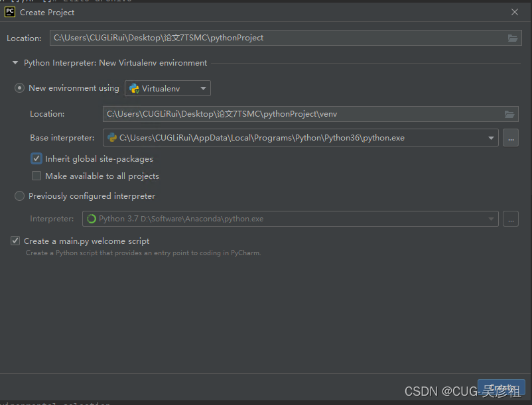Image resolution: width=532 pixels, height=405 pixels.
Task: Click the loading spinner icon beside Python 3.7
Action: click(x=92, y=219)
